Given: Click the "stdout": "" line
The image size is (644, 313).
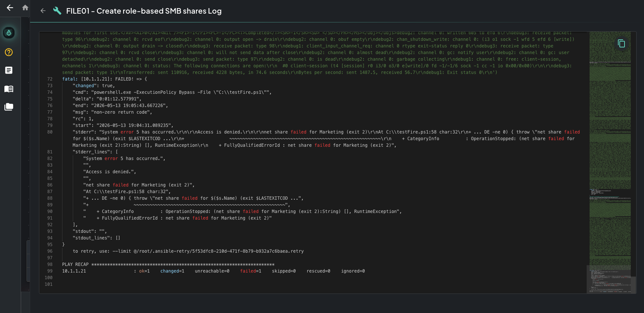Looking at the screenshot, I should coord(90,231).
